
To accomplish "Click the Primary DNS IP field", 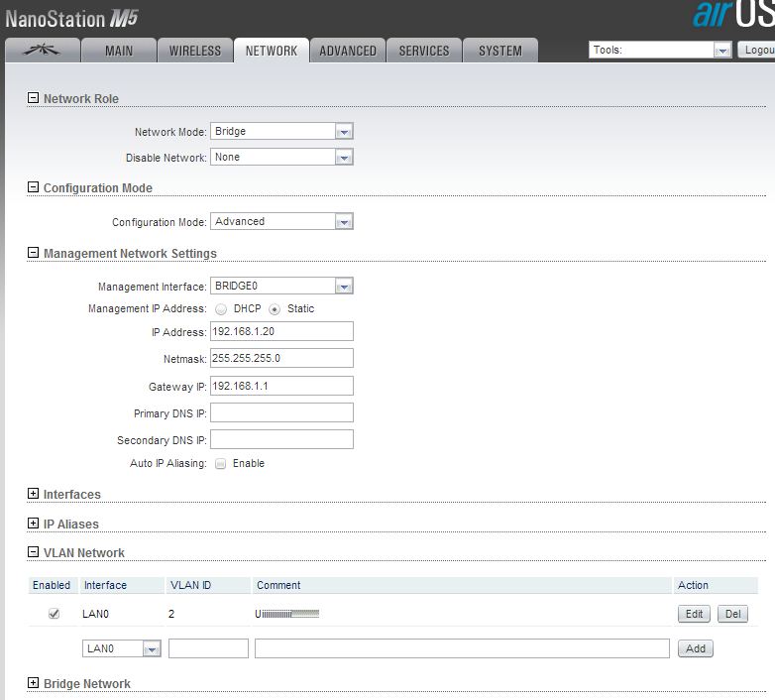I will [281, 412].
